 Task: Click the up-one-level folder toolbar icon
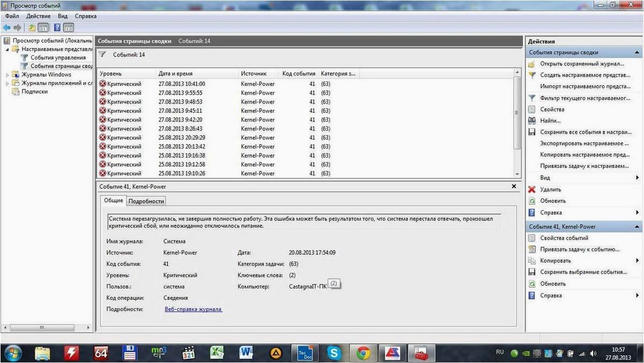32,27
